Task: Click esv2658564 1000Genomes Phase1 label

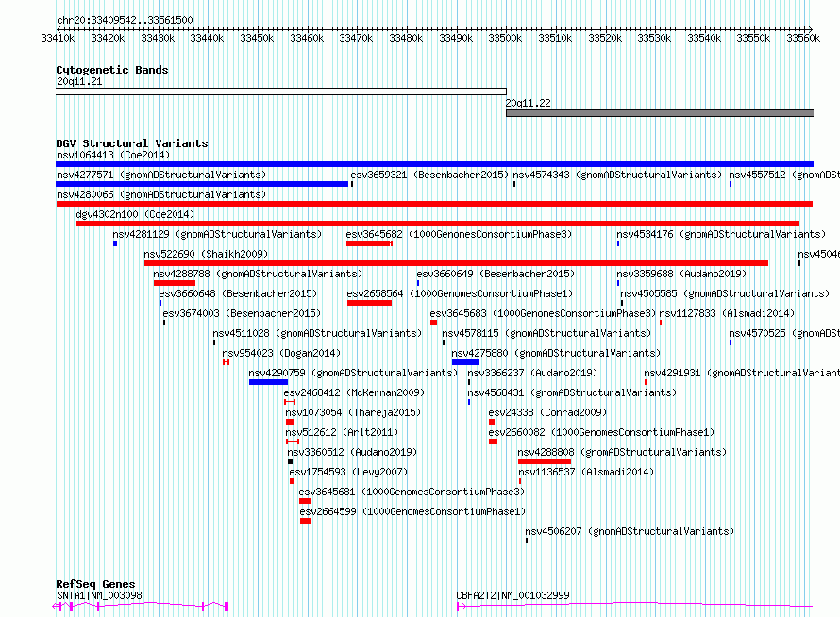Action: (460, 294)
